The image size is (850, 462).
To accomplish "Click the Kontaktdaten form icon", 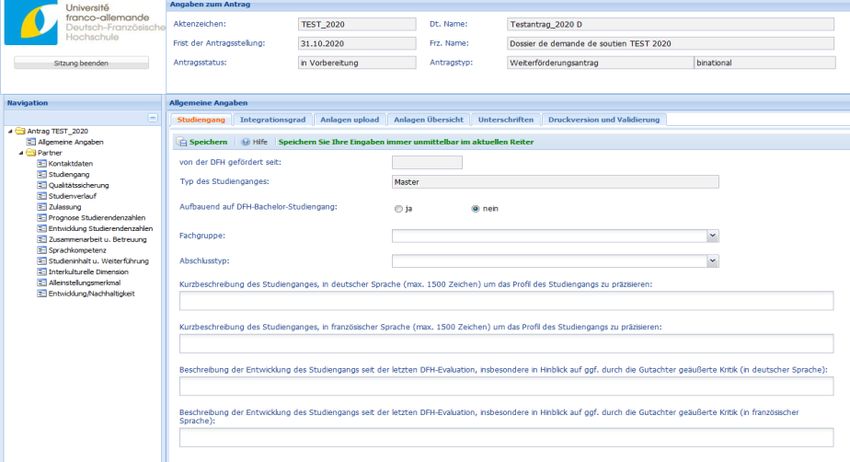I will pyautogui.click(x=41, y=163).
